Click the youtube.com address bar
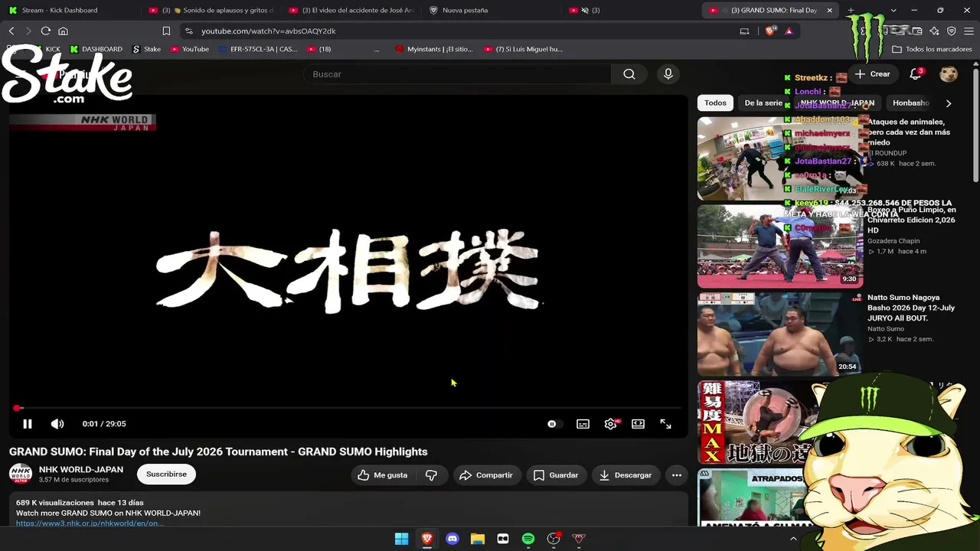Viewport: 980px width, 551px height. tap(459, 31)
